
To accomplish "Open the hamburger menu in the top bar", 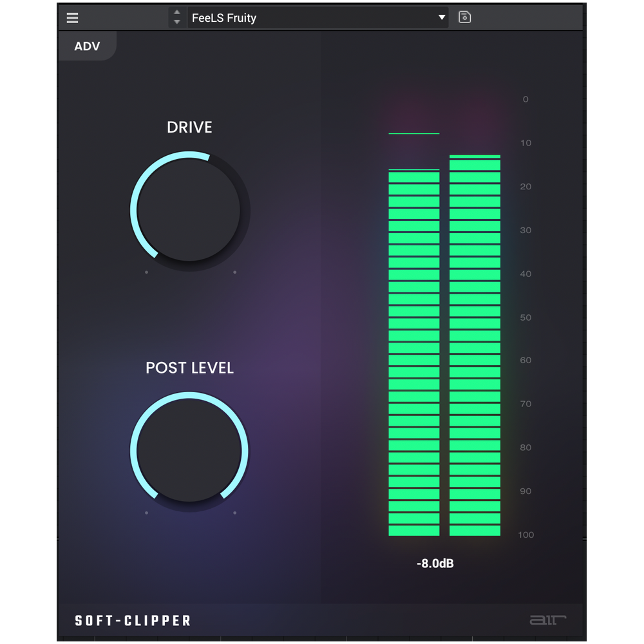I will point(72,17).
